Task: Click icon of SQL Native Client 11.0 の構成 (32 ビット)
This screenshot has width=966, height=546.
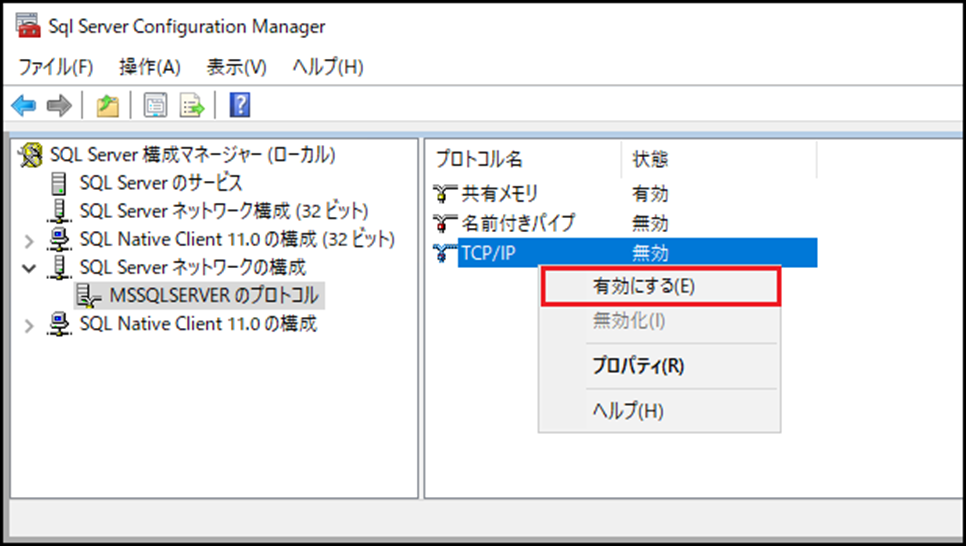Action: coord(59,239)
